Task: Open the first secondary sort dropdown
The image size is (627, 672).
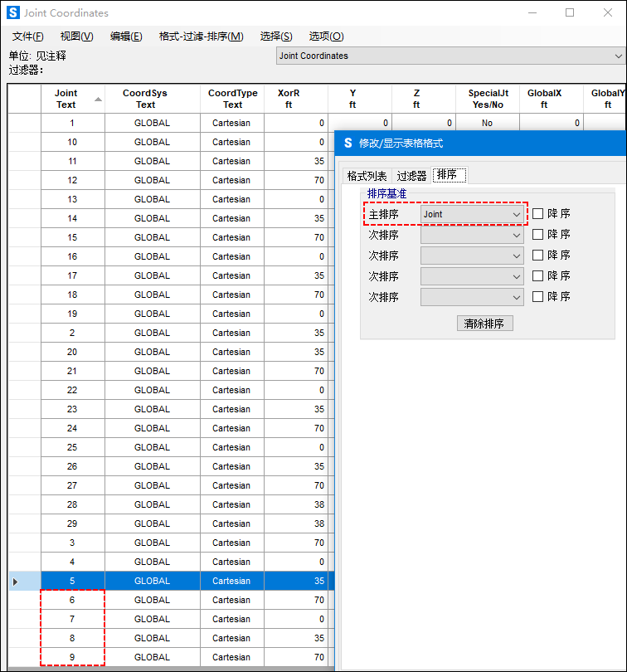Action: click(x=473, y=235)
